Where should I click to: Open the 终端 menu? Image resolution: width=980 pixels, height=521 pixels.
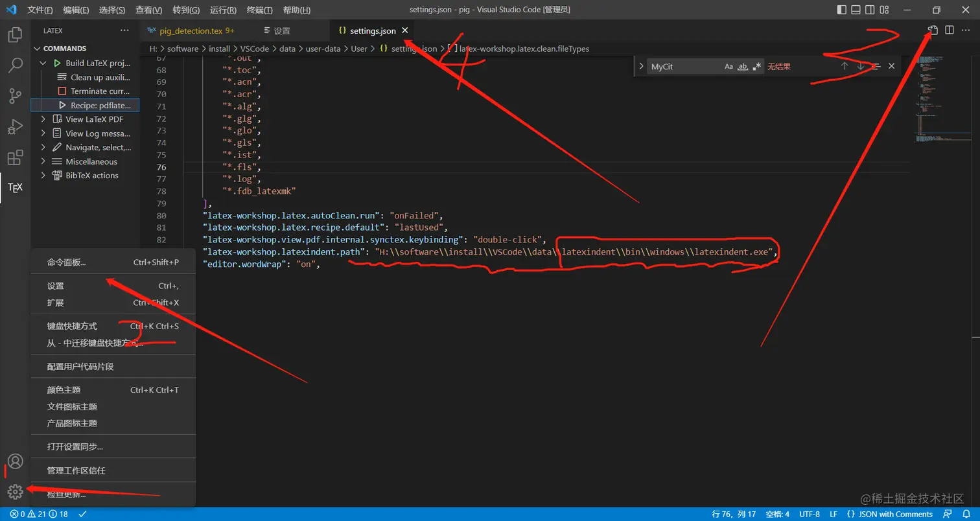coord(259,10)
